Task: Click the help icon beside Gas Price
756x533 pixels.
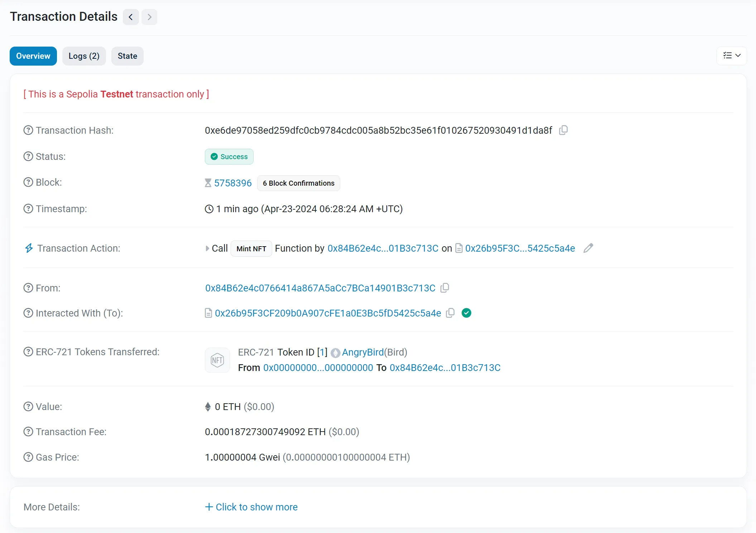Action: coord(28,457)
